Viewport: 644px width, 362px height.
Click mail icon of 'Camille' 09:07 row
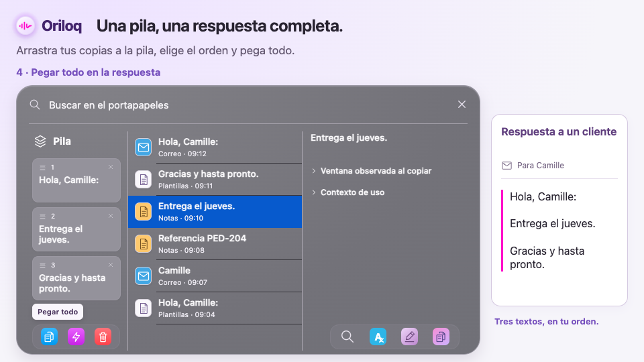point(144,276)
